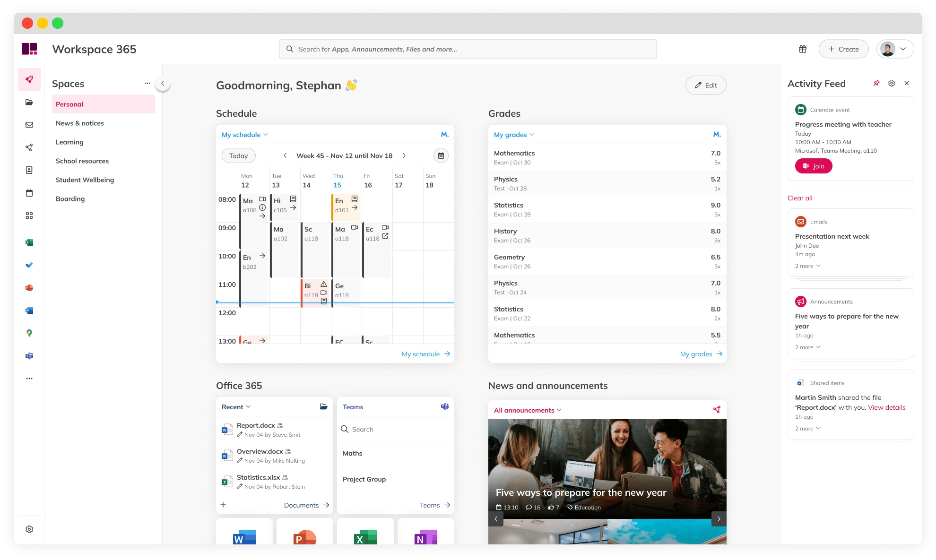Image resolution: width=936 pixels, height=560 pixels.
Task: Open the My schedule dropdown
Action: pos(244,135)
